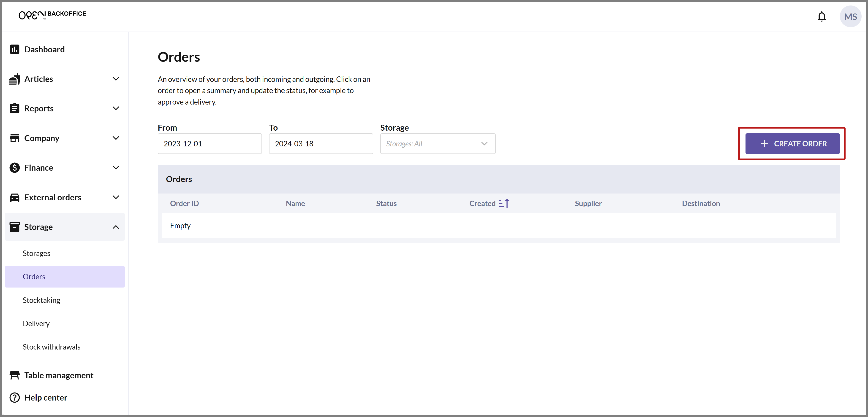Viewport: 868px width, 417px height.
Task: Open Stocktaking page
Action: tap(41, 300)
